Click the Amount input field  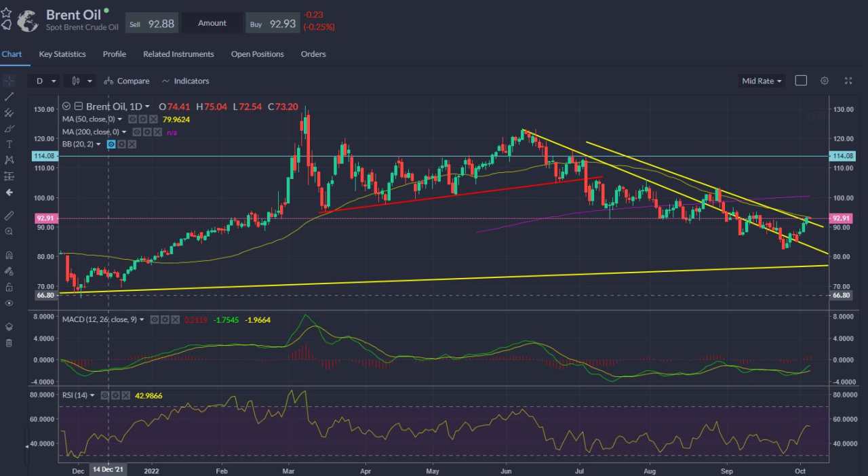(x=212, y=23)
